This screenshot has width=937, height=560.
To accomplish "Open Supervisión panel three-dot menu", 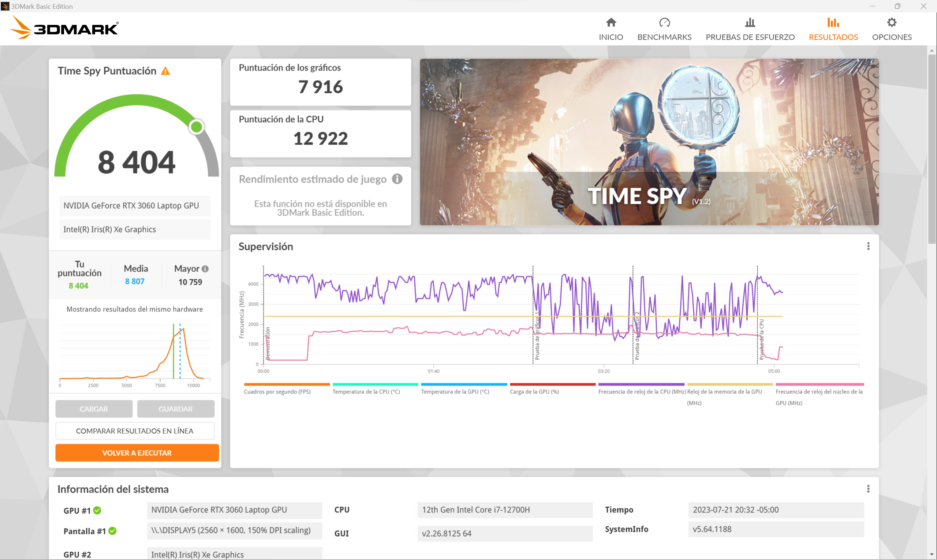I will coord(868,246).
